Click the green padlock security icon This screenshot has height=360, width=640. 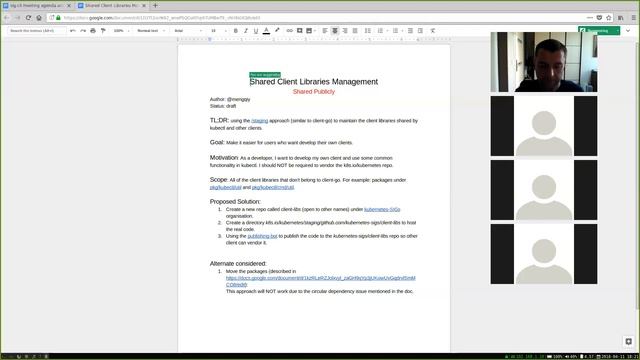[x=58, y=18]
